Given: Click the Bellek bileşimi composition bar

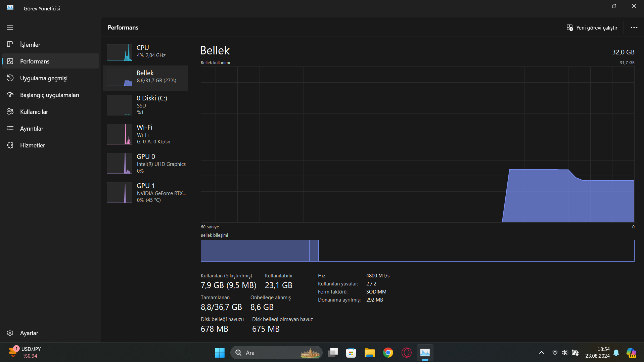Looking at the screenshot, I should (417, 251).
